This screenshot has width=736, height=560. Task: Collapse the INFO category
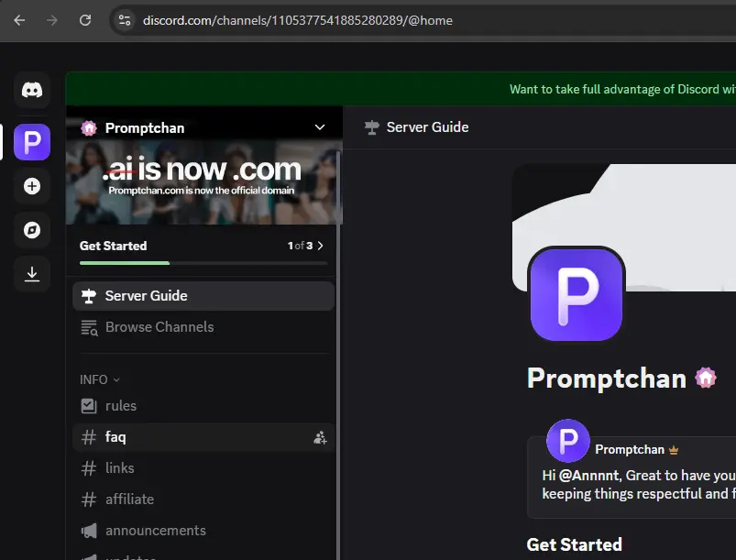[100, 379]
